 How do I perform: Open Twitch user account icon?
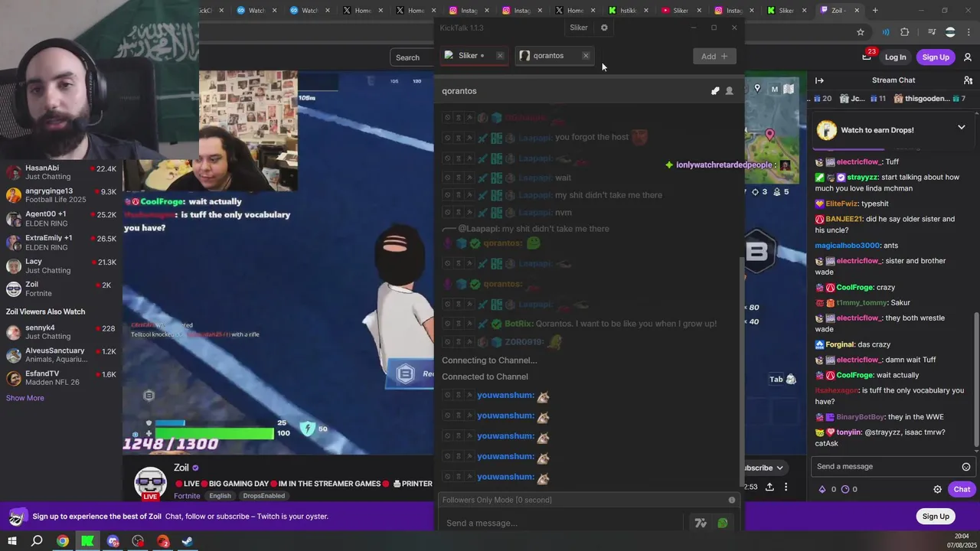pyautogui.click(x=968, y=57)
